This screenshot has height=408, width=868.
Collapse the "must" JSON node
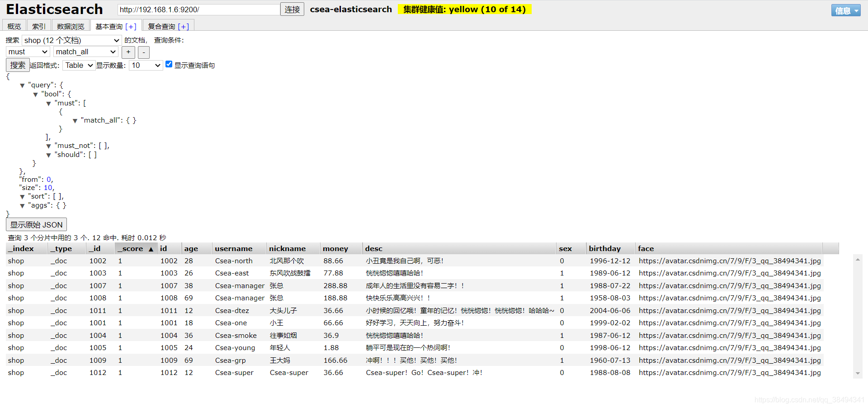click(48, 104)
